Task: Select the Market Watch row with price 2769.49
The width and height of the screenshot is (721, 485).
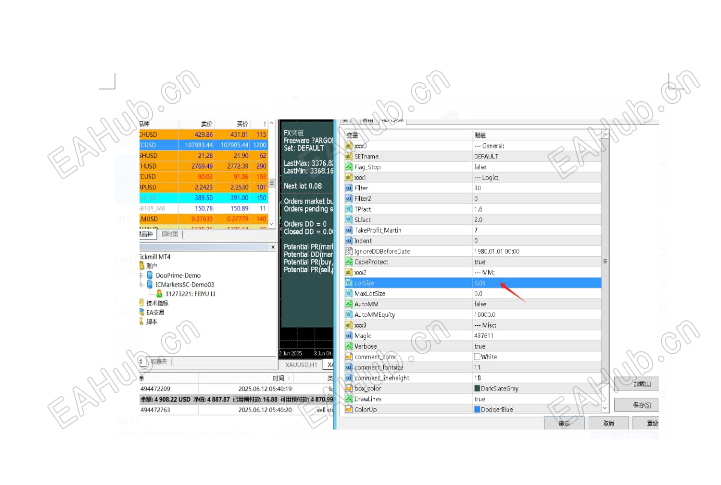Action: pos(203,166)
